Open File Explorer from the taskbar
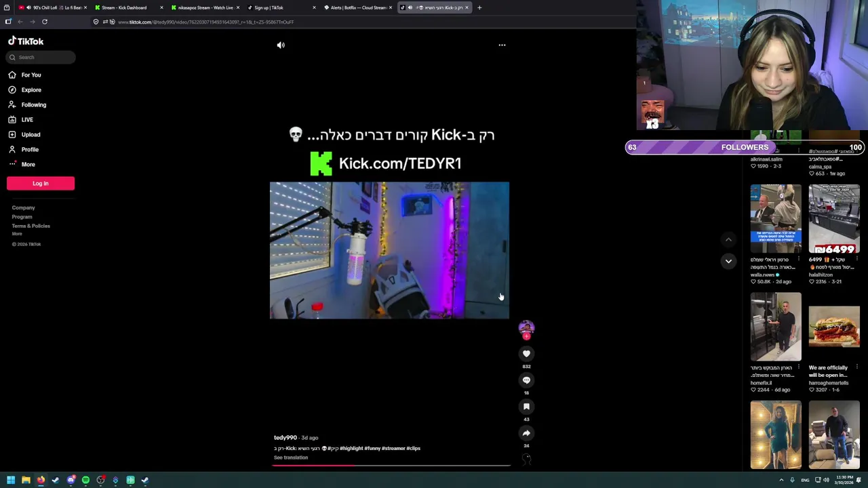The width and height of the screenshot is (868, 488). pos(26,480)
